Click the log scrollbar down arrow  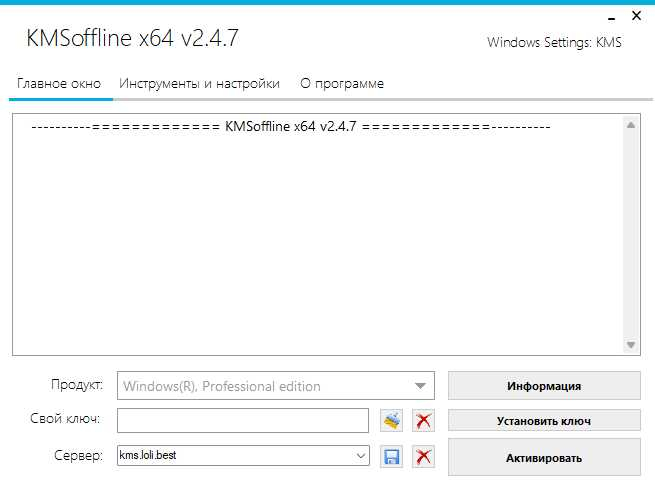click(631, 345)
